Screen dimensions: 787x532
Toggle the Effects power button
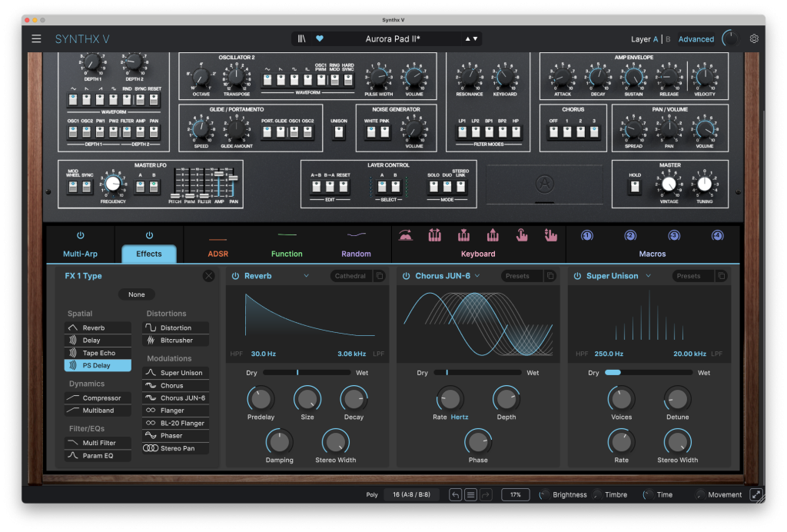click(x=149, y=235)
